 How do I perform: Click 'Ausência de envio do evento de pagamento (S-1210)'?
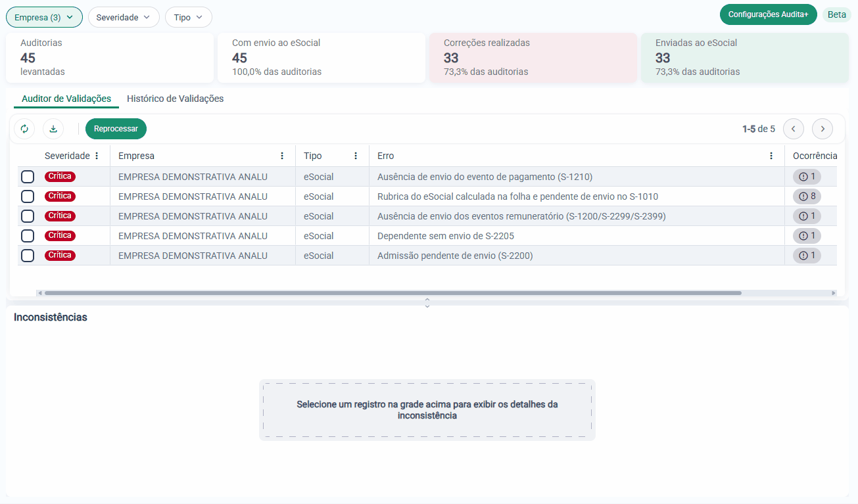click(485, 177)
